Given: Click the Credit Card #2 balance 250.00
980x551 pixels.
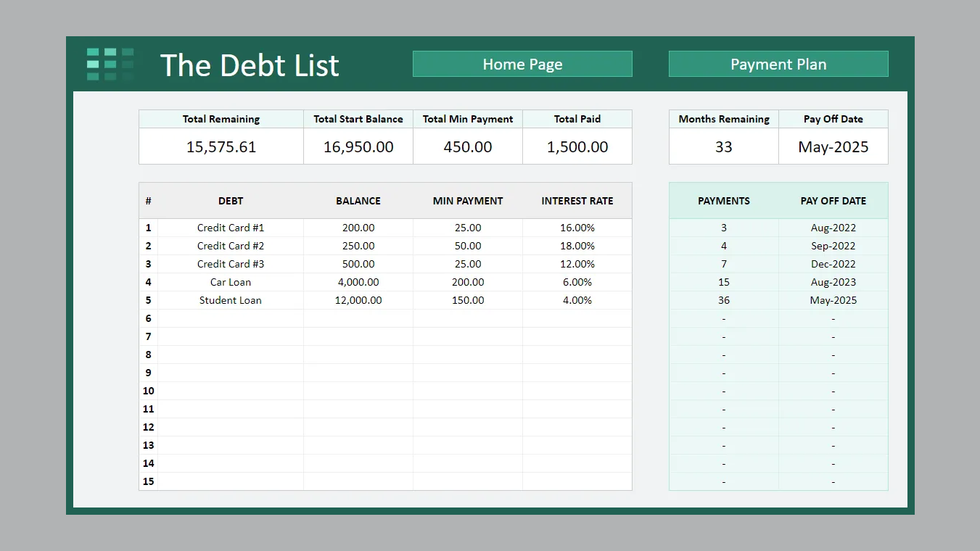Looking at the screenshot, I should [358, 246].
